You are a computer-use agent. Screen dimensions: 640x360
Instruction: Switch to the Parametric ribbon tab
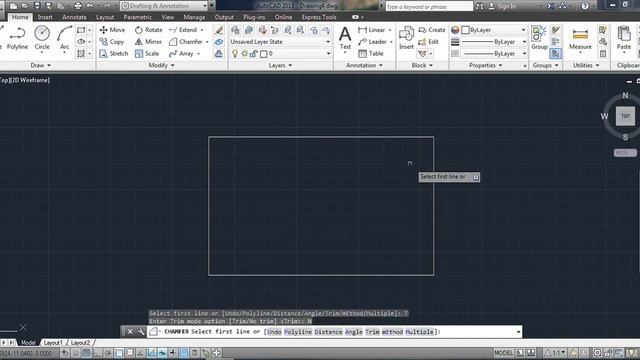point(138,17)
